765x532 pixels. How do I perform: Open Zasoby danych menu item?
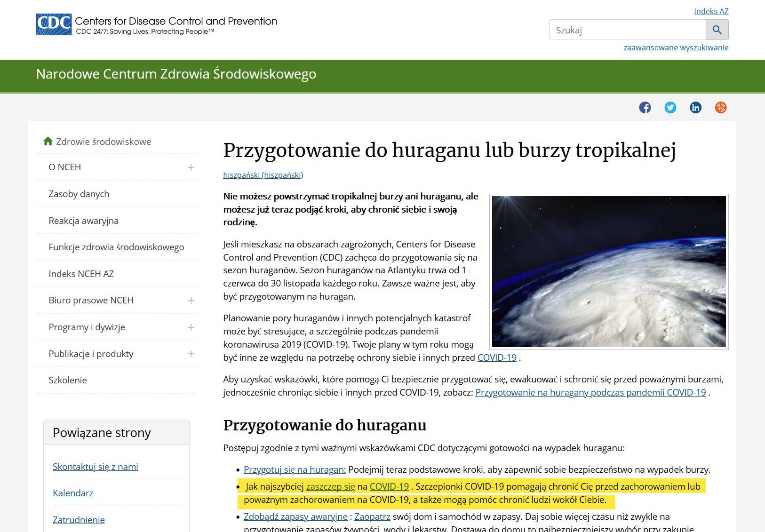point(79,194)
